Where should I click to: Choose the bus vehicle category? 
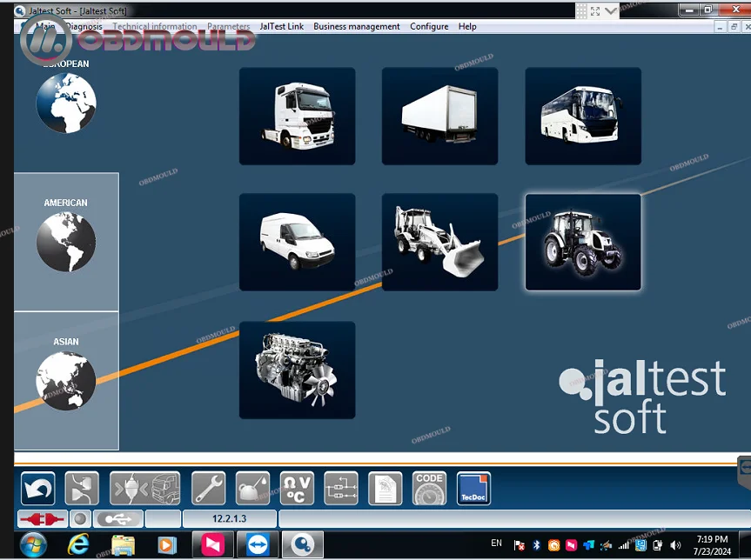[x=583, y=116]
